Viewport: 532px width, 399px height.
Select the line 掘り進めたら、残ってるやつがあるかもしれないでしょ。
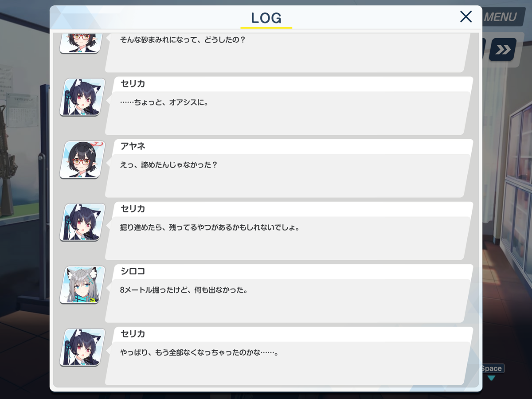pyautogui.click(x=210, y=228)
